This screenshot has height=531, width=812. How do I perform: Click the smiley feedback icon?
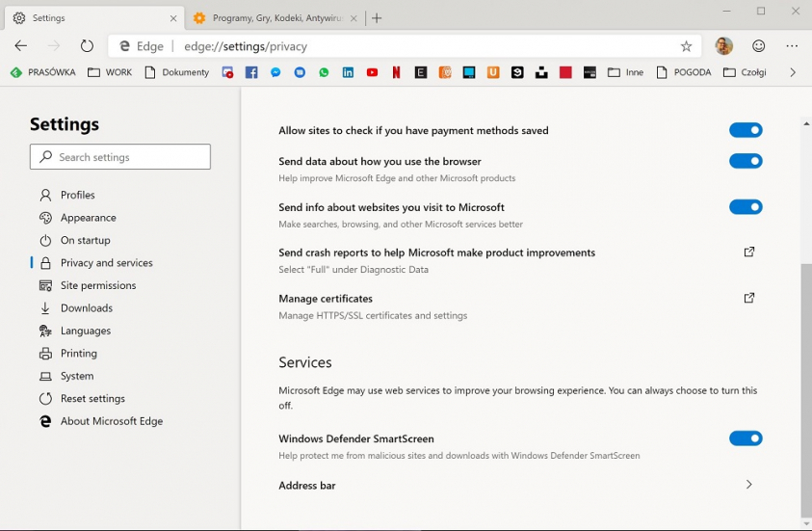[759, 46]
